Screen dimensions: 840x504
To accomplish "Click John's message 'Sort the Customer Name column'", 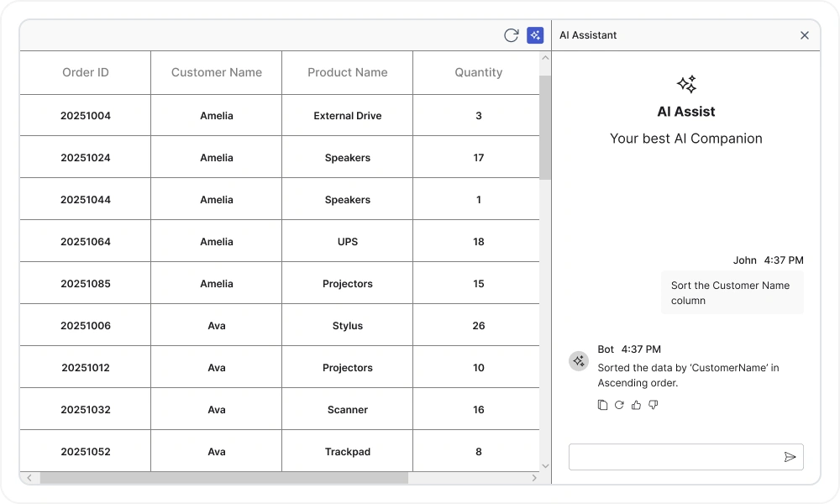I will [732, 293].
